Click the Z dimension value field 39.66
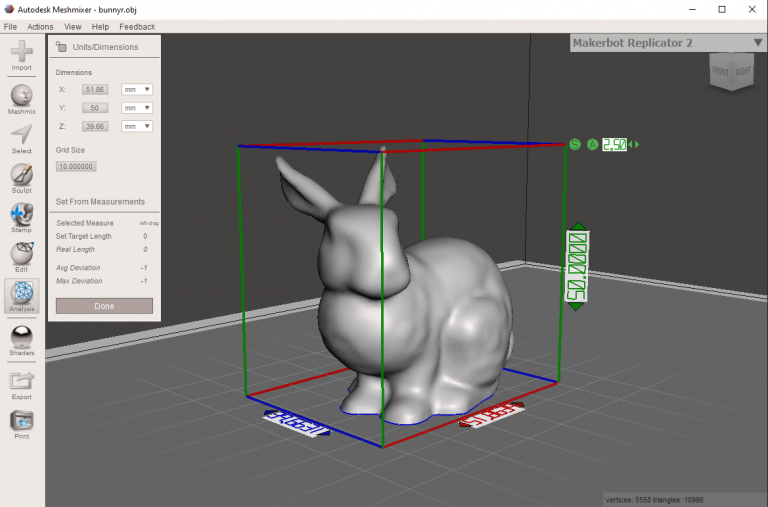 [95, 126]
